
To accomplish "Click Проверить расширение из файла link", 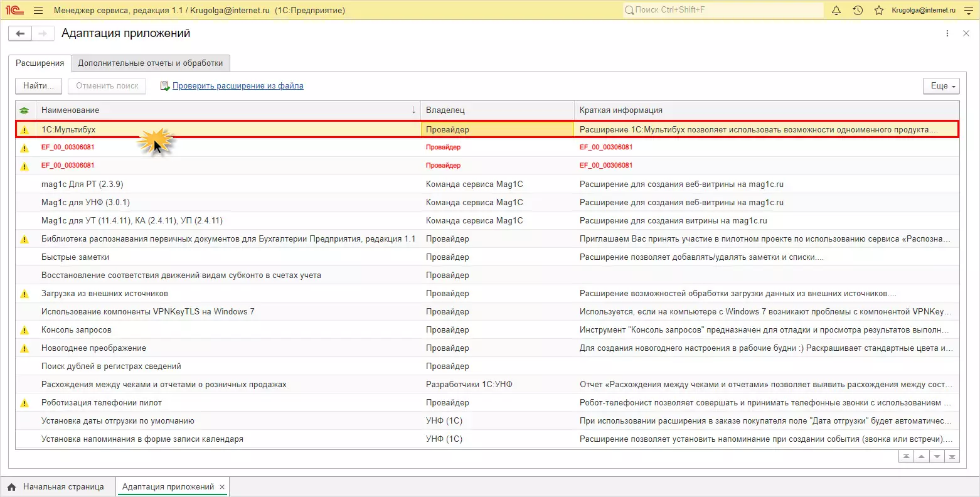I will (238, 86).
